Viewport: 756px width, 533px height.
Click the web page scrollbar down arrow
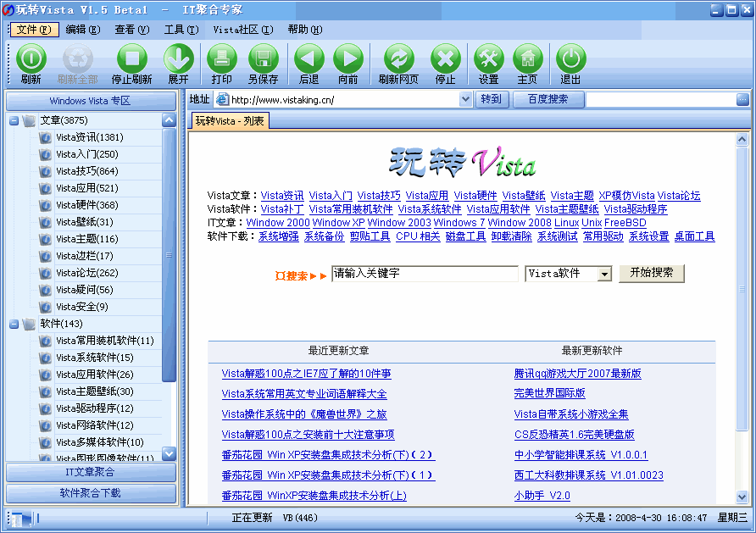742,497
